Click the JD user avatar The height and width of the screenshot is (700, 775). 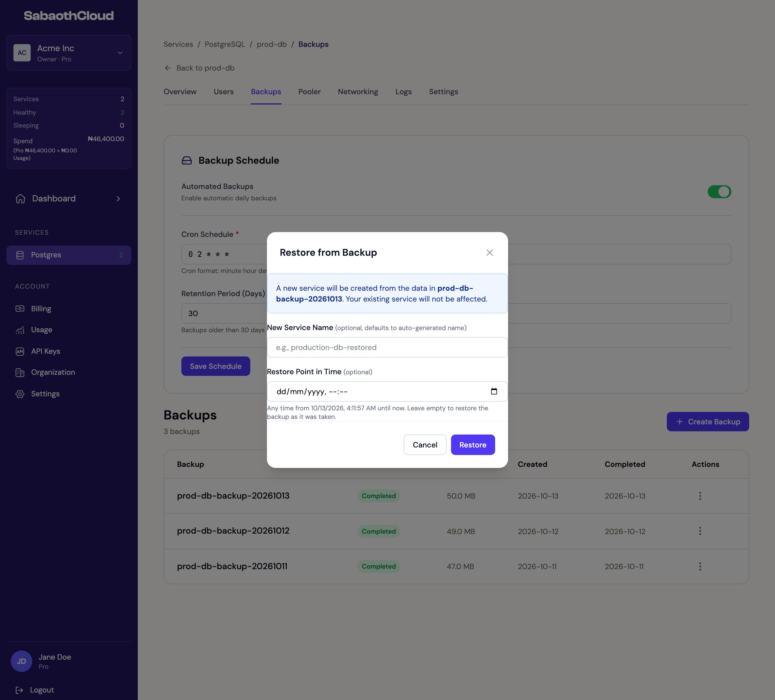click(22, 661)
